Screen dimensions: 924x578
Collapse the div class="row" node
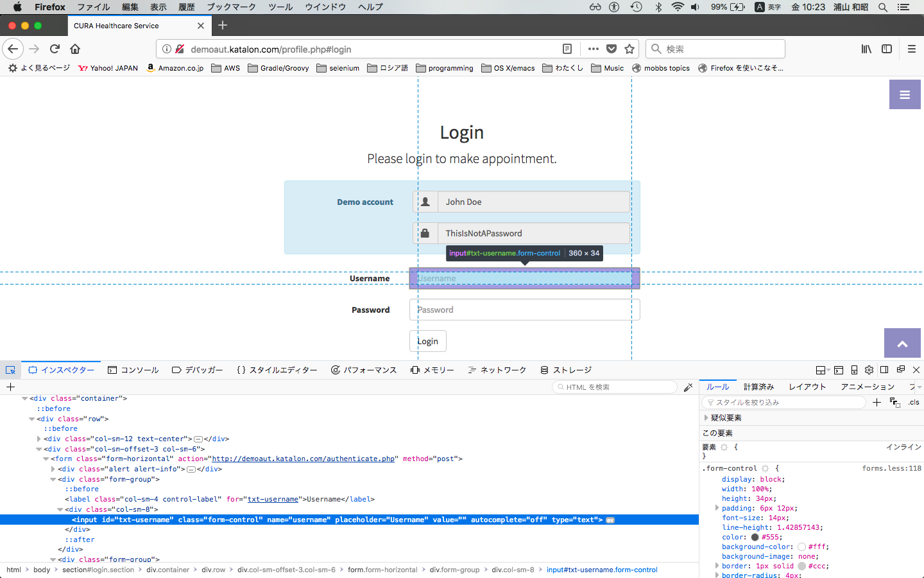click(x=32, y=419)
